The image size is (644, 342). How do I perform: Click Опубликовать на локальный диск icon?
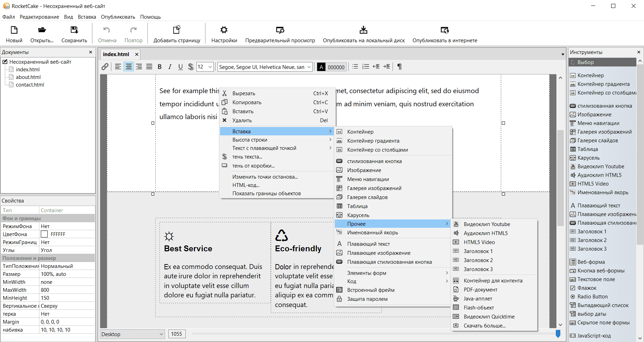pyautogui.click(x=364, y=30)
